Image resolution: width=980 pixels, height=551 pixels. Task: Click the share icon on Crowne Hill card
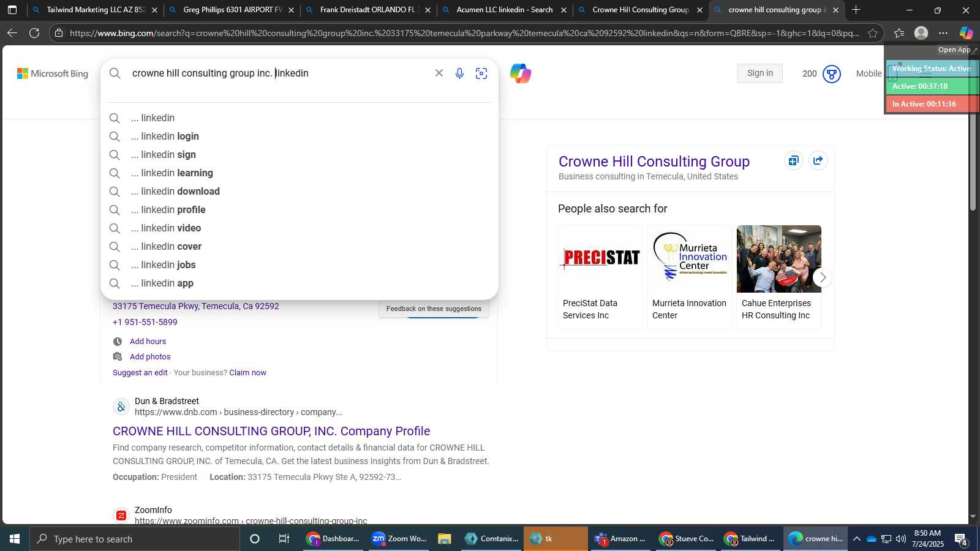click(818, 160)
